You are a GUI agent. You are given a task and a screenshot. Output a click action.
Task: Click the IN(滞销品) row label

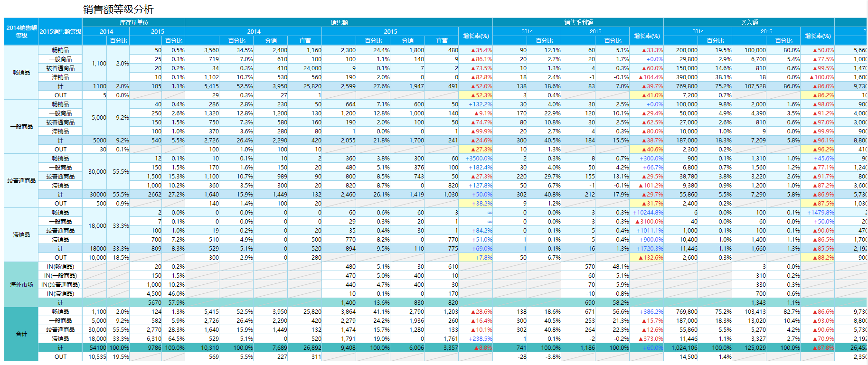tap(60, 294)
